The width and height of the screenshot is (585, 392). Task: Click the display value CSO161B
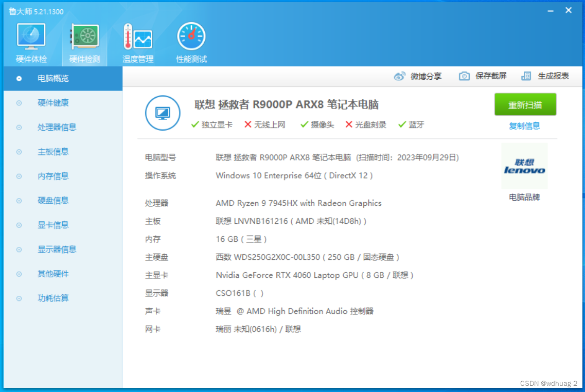click(240, 293)
